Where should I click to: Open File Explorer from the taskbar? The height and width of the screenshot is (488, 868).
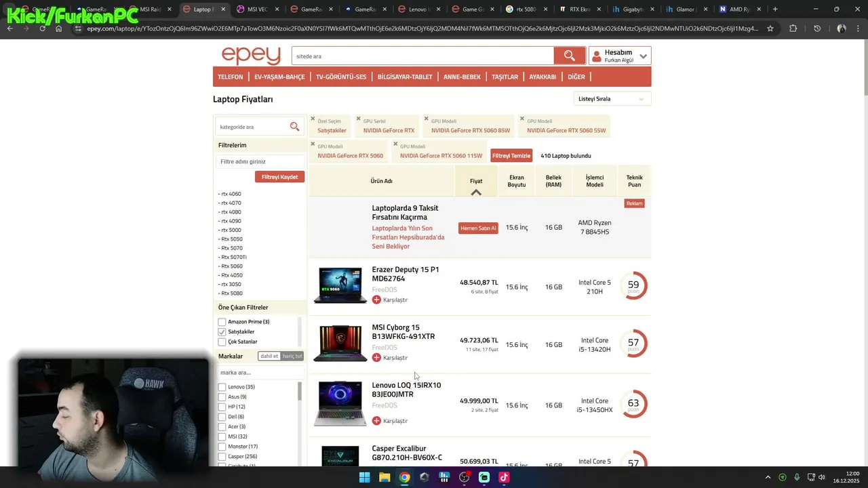(384, 477)
